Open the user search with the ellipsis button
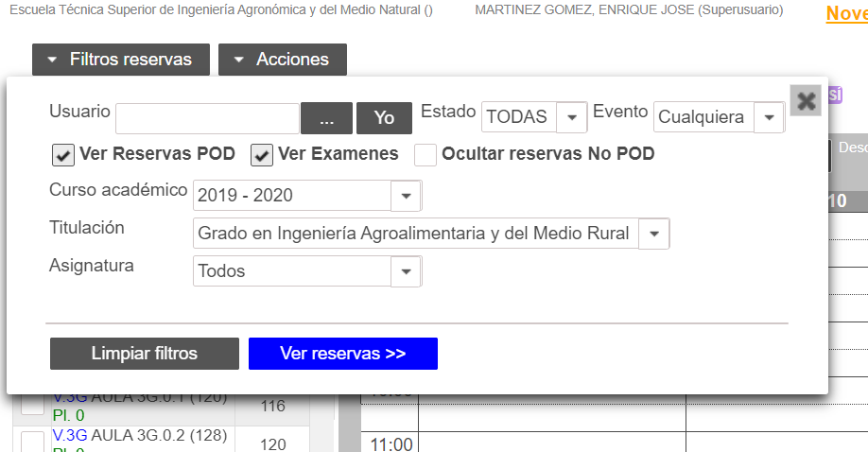This screenshot has width=868, height=452. [326, 118]
